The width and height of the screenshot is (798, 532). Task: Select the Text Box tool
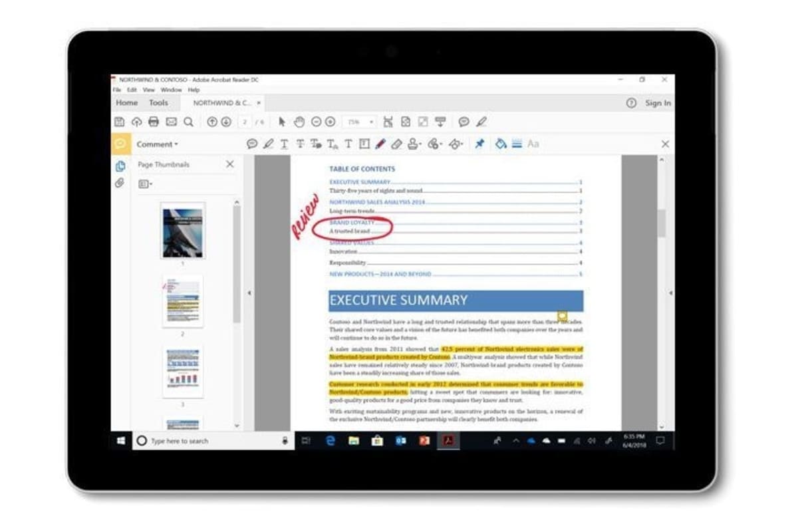(364, 144)
